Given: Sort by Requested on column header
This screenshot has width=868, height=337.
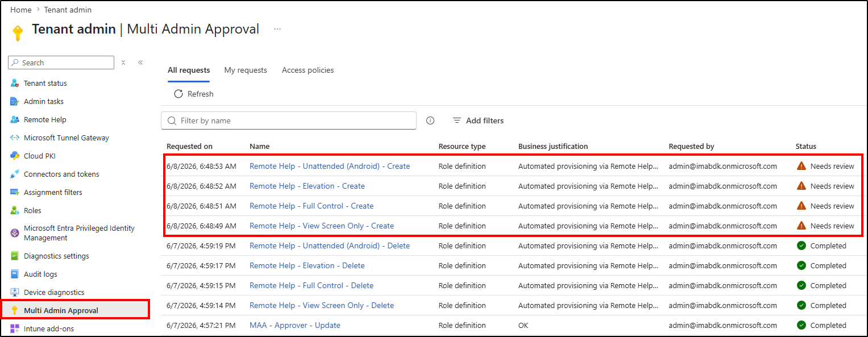Looking at the screenshot, I should click(189, 146).
